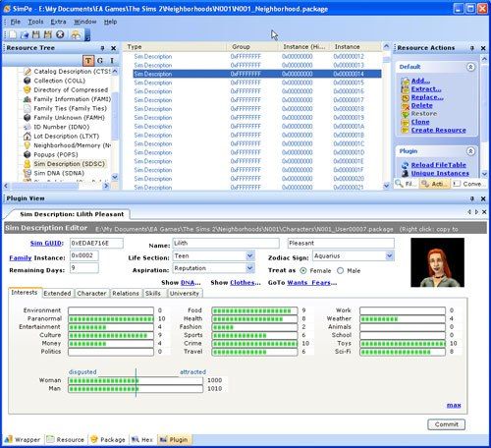Click the Catalog Description pencil icon

pyautogui.click(x=27, y=72)
